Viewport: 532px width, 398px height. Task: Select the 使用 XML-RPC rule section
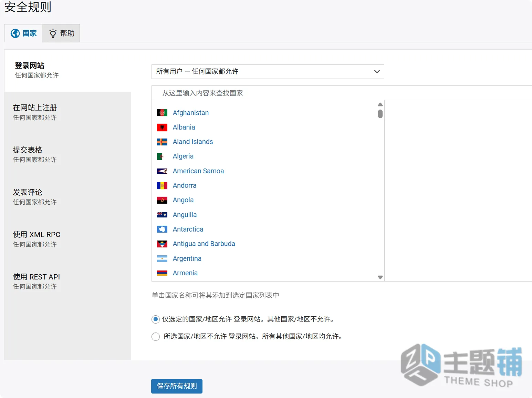[67, 239]
